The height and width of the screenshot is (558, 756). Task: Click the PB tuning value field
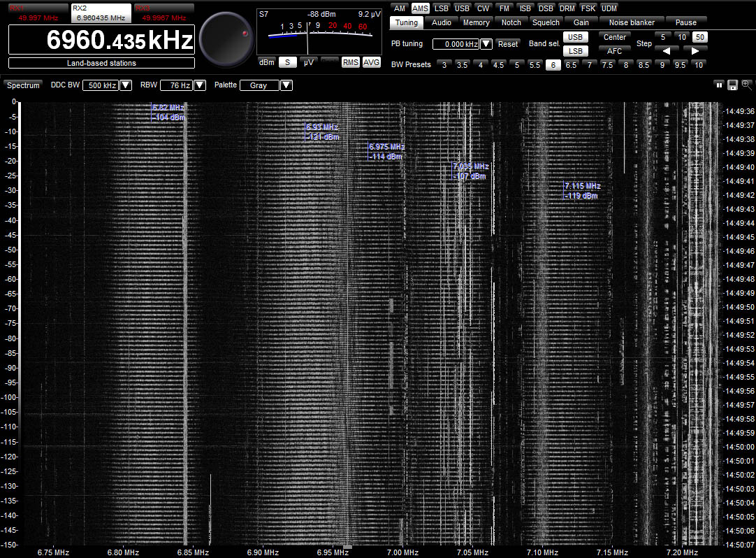point(456,44)
